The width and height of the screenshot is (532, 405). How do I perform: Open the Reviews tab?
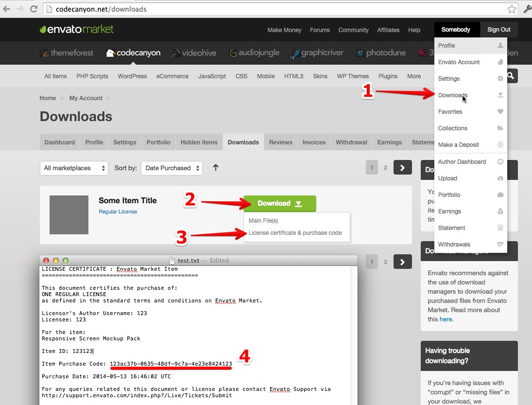[281, 142]
